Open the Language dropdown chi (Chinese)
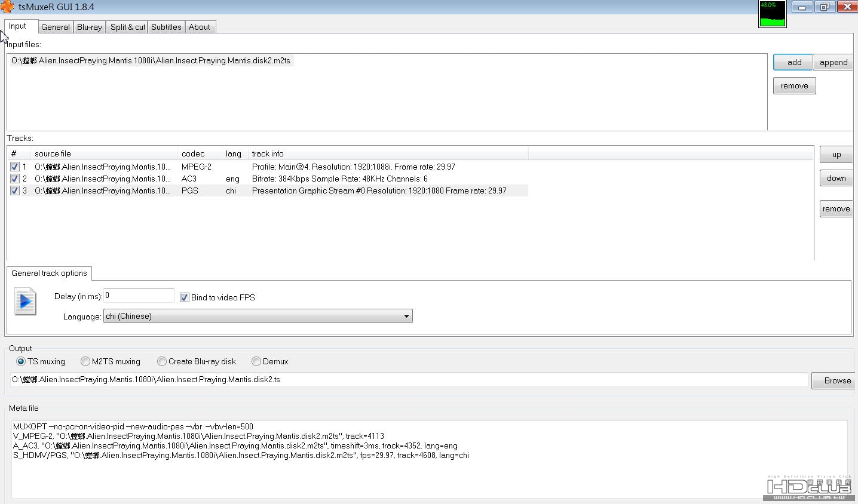 258,316
